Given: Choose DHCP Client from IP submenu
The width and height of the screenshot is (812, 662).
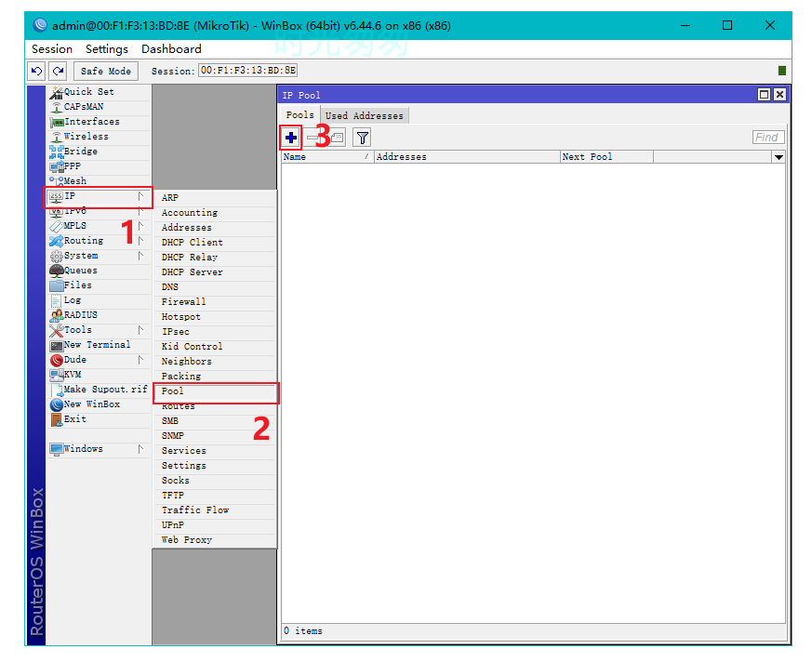Looking at the screenshot, I should [x=215, y=243].
